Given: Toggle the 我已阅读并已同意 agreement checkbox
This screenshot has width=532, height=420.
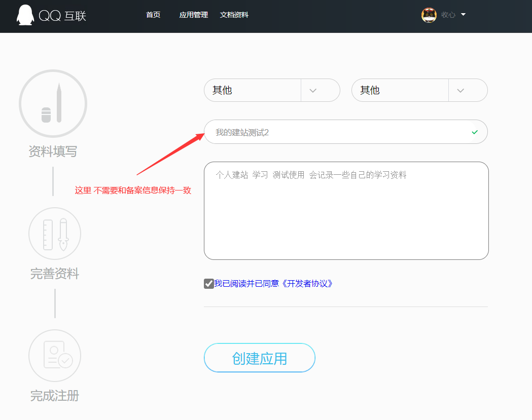Looking at the screenshot, I should click(x=208, y=284).
